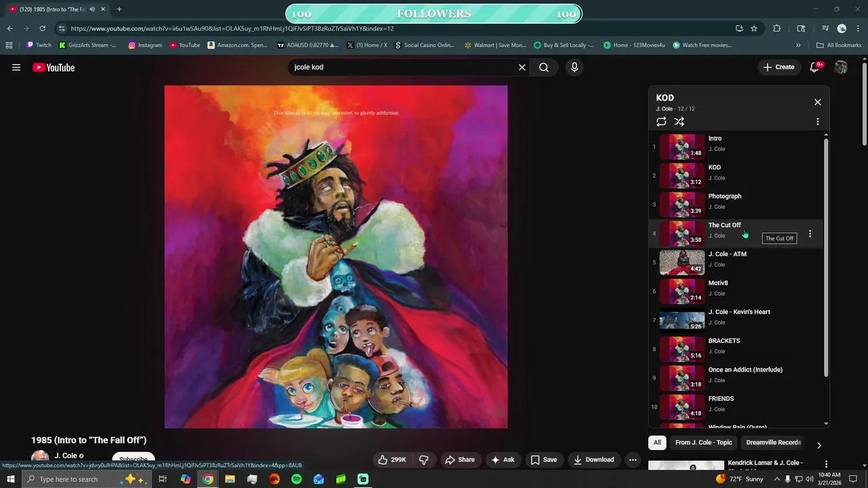The height and width of the screenshot is (488, 868).
Task: Open the Kevin's Heart thumbnail
Action: (x=682, y=320)
